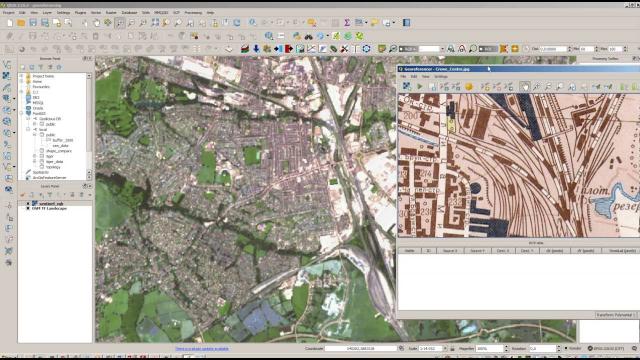Click Start Georeferencing green play icon
Viewport: 640px width, 360px height.
coord(419,86)
